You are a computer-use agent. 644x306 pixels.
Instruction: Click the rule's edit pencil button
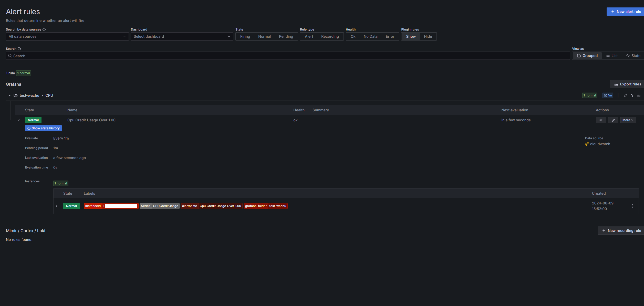613,120
